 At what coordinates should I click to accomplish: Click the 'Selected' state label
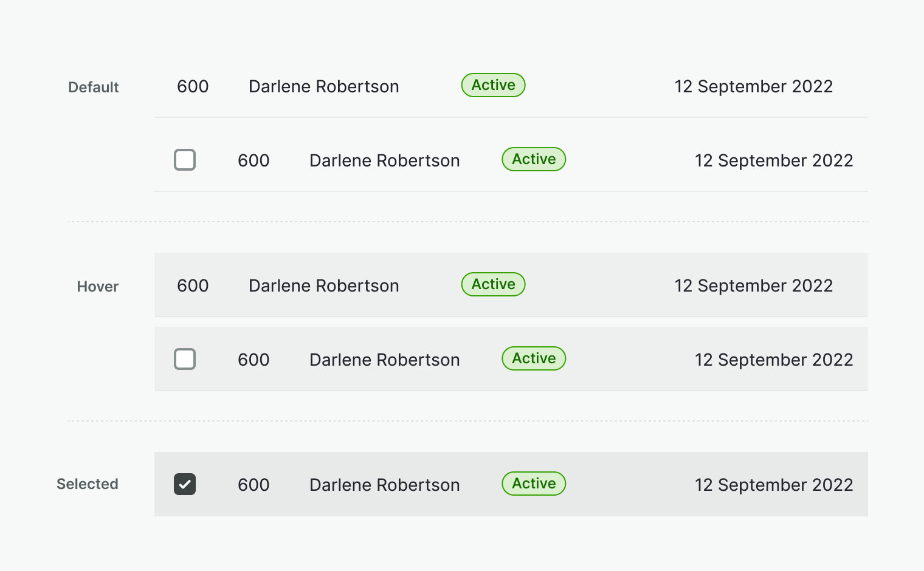[88, 484]
